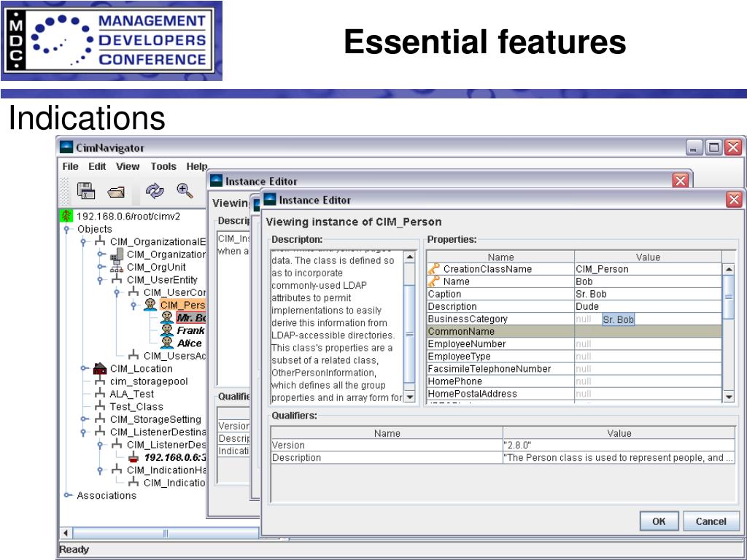Click the class icon beside Test_Class
The width and height of the screenshot is (747, 560).
tap(99, 406)
